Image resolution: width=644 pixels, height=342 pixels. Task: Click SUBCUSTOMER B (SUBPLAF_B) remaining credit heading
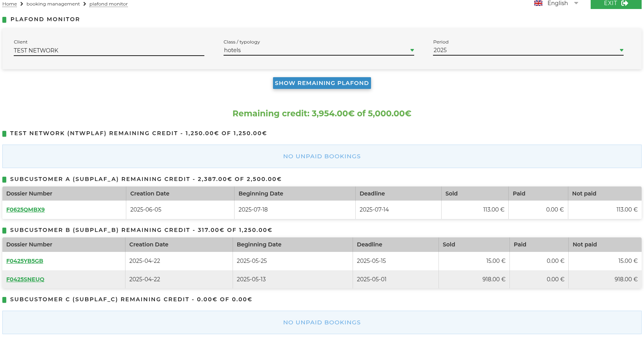pos(141,230)
